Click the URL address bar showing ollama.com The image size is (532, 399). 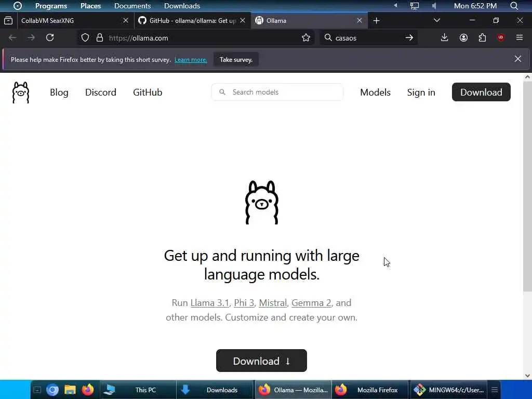tap(195, 37)
